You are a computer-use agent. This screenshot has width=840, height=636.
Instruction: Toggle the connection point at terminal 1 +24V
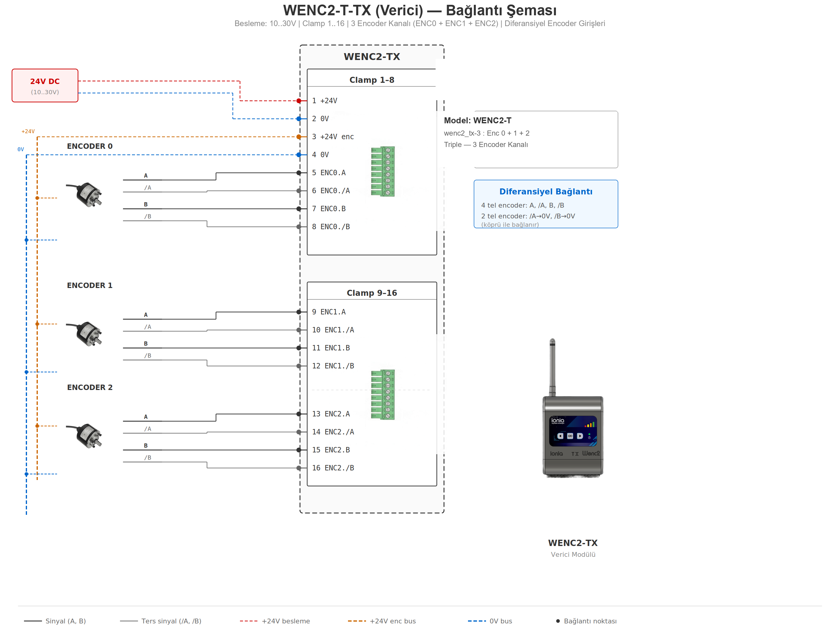(x=299, y=100)
